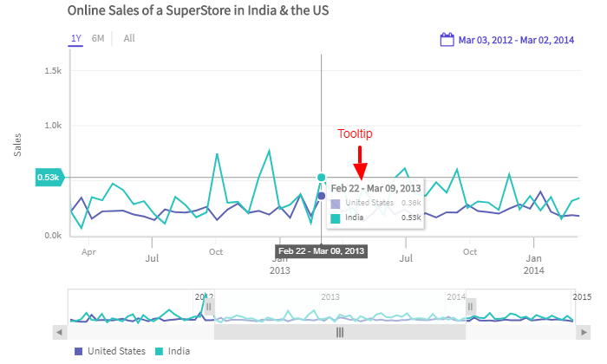Click the United States color swatch in tooltip

pyautogui.click(x=336, y=203)
